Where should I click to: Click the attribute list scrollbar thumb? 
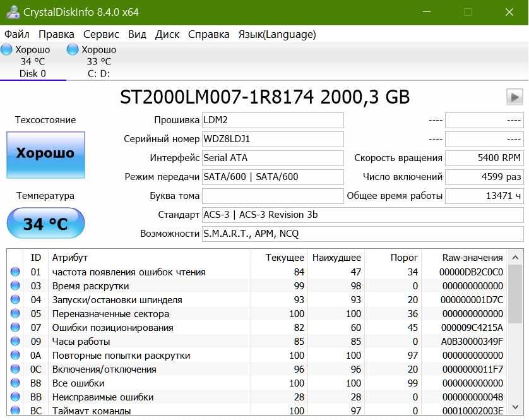tap(515, 294)
